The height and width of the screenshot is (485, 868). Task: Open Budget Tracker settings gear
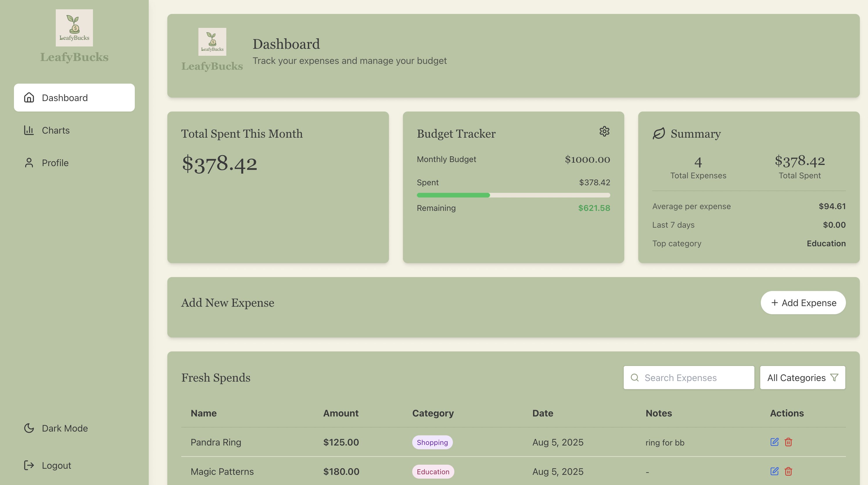point(604,131)
